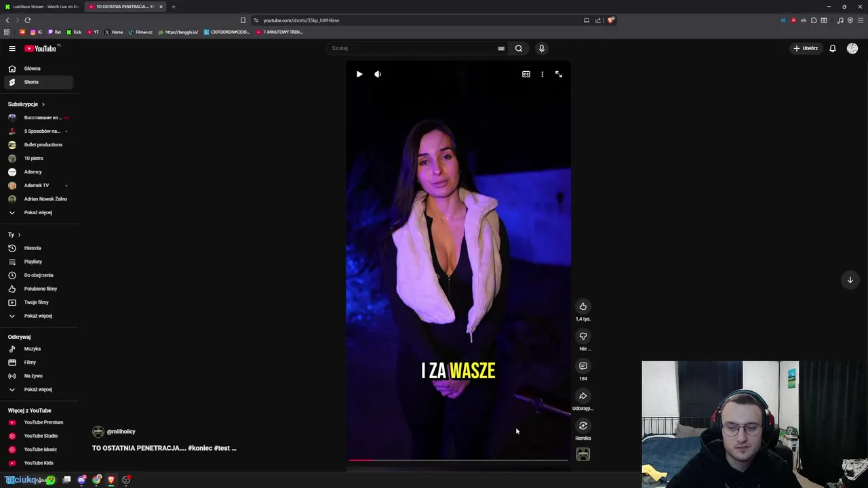
Task: Expand Odkrywaj Pokaż więcej
Action: click(39, 389)
